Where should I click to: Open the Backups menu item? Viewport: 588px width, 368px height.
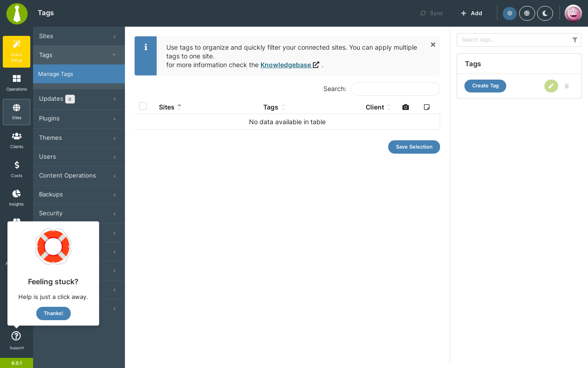point(79,195)
